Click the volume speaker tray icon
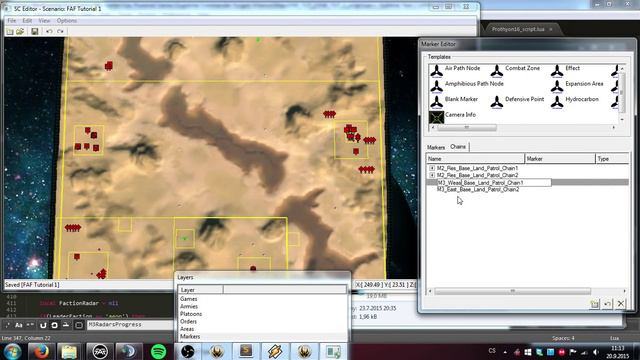This screenshot has width=640, height=360. [596, 352]
